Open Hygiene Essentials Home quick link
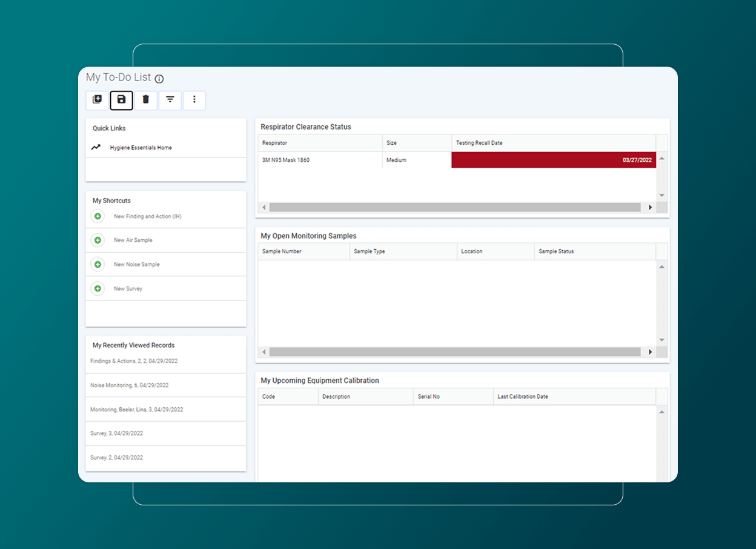756x549 pixels. pos(141,148)
